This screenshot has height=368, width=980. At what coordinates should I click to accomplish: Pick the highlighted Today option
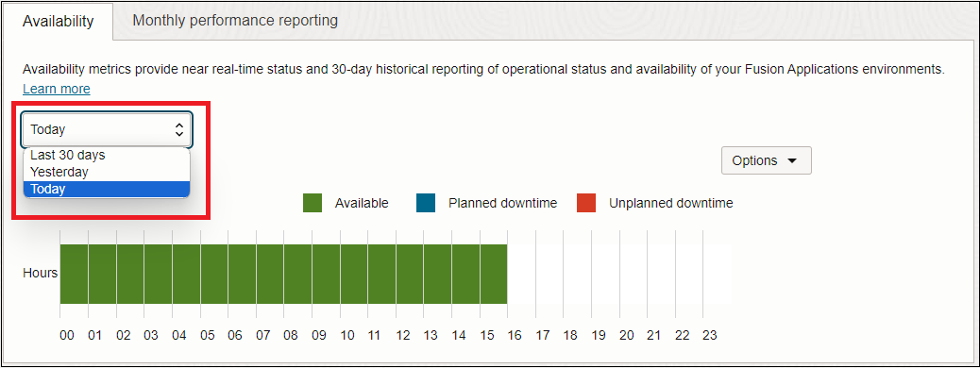coord(107,189)
